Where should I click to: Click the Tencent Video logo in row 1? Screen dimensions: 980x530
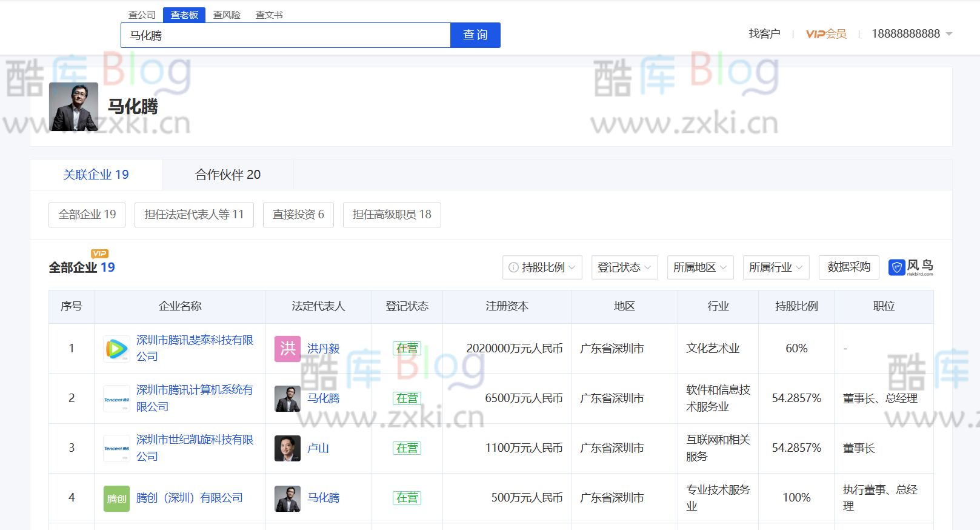(x=116, y=349)
